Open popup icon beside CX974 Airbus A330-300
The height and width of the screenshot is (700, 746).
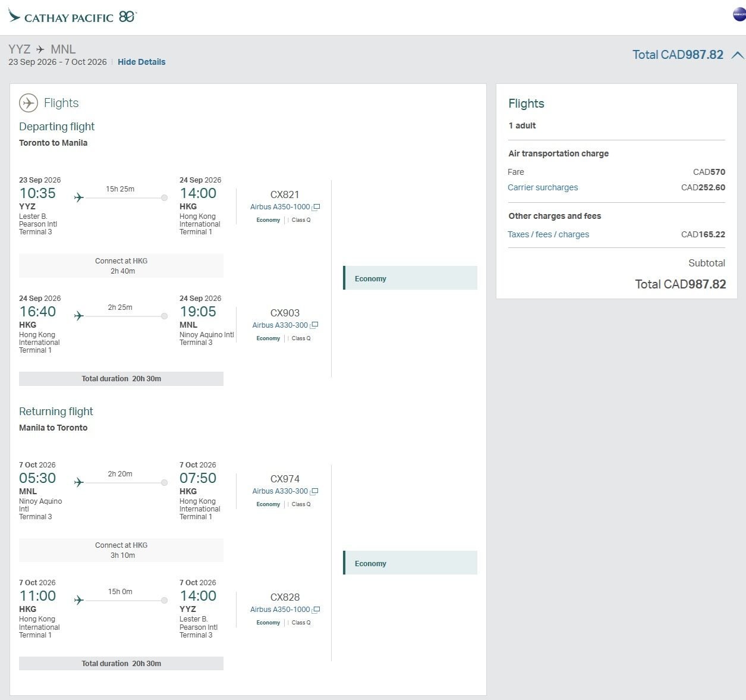point(314,491)
